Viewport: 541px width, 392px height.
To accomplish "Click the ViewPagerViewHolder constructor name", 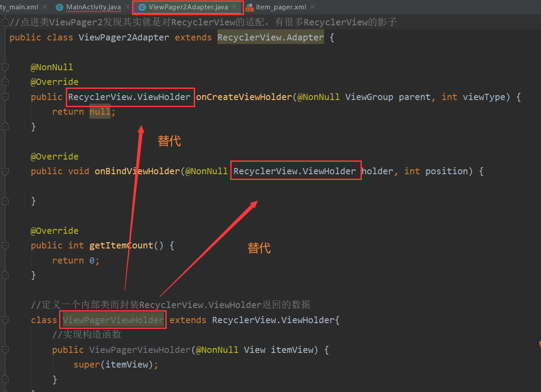I will click(140, 350).
